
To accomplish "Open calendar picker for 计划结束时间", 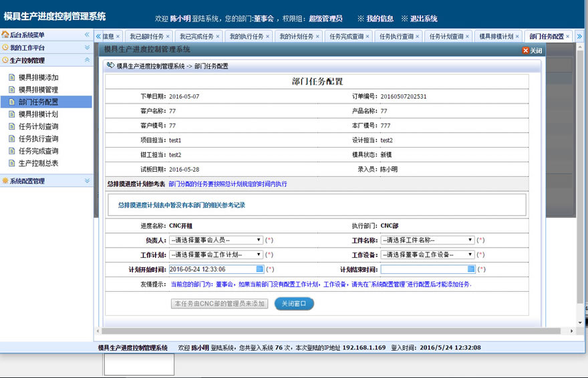I will pos(471,269).
